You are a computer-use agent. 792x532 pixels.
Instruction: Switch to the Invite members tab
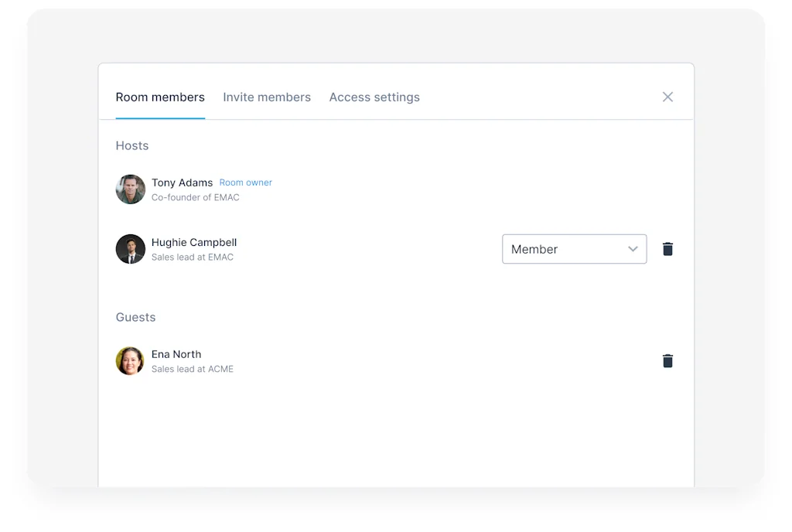tap(267, 97)
